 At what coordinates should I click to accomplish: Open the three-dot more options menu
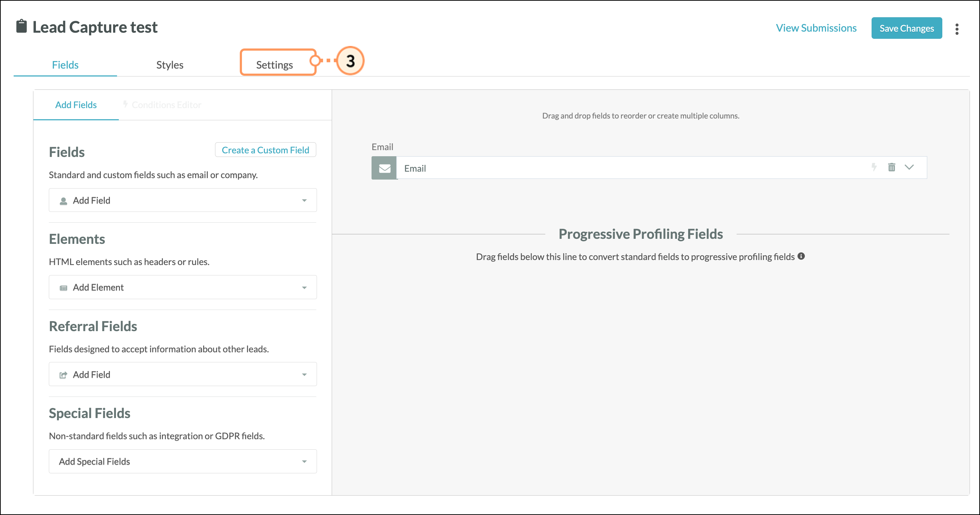click(956, 29)
